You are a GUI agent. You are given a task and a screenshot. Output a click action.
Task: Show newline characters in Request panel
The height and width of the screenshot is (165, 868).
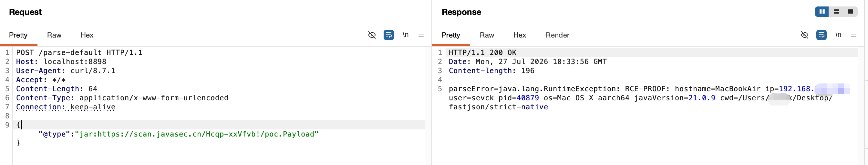pos(405,35)
